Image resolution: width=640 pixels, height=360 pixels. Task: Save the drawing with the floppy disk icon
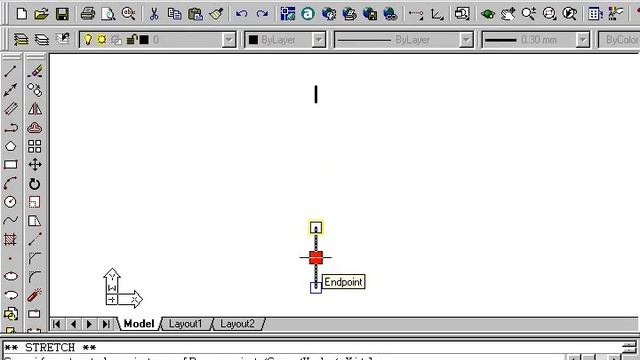(62, 14)
